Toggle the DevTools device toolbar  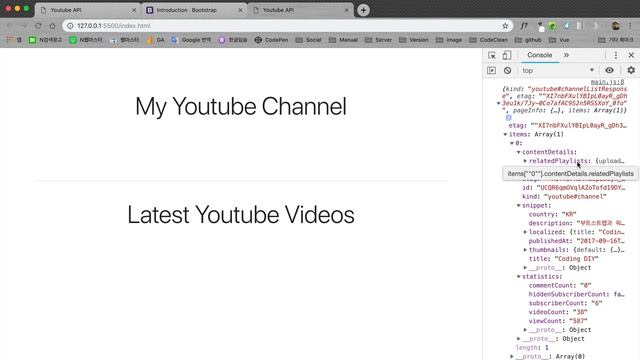pyautogui.click(x=507, y=55)
